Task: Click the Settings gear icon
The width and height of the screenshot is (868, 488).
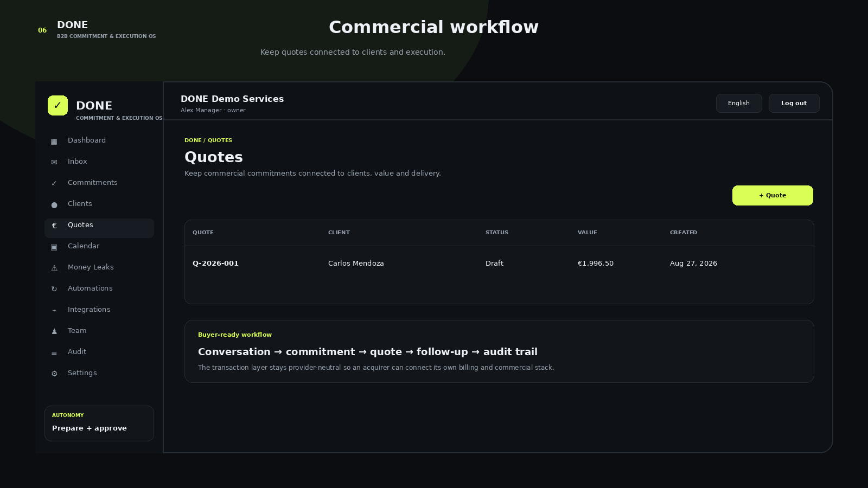Action: [54, 374]
